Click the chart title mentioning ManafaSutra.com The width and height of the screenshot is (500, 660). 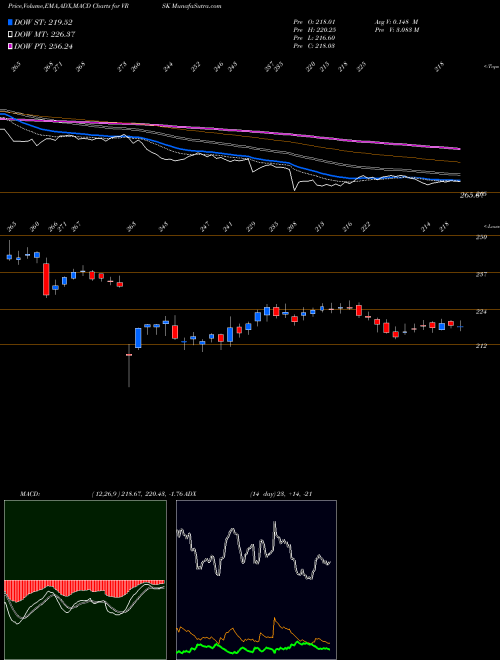click(x=115, y=6)
